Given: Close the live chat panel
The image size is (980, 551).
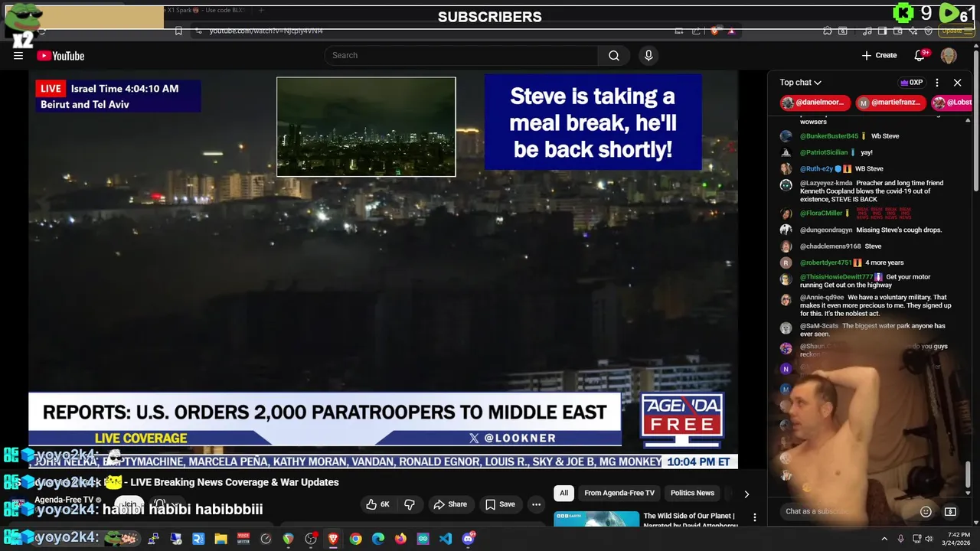Looking at the screenshot, I should pyautogui.click(x=957, y=83).
